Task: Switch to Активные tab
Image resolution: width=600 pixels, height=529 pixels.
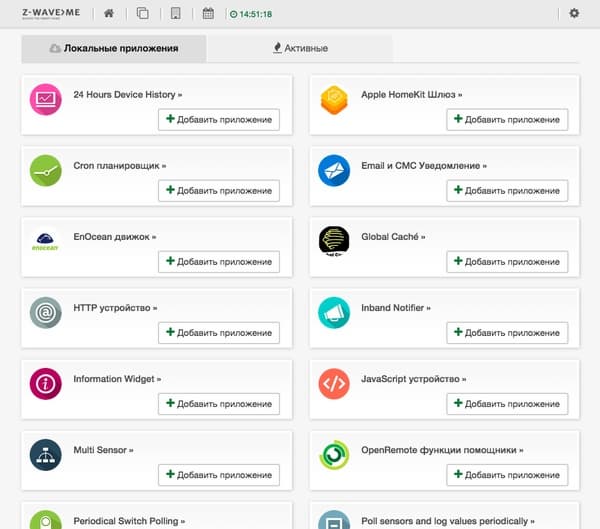Action: pos(300,48)
